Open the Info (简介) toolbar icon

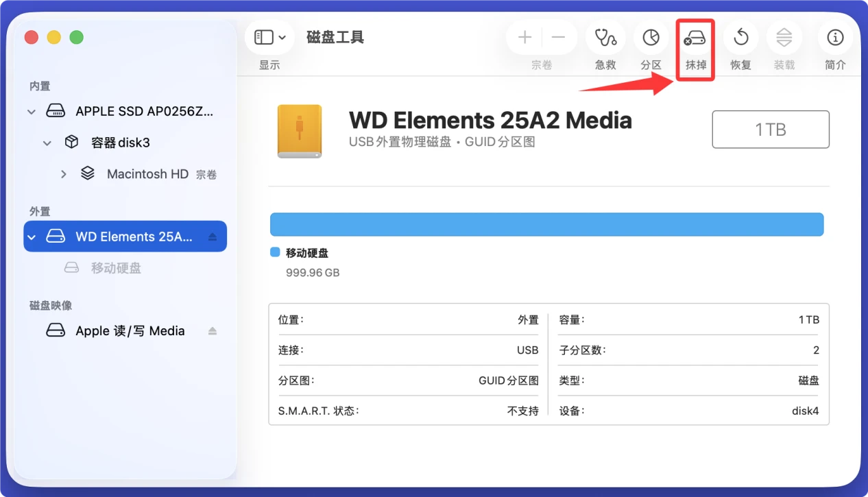pos(835,37)
